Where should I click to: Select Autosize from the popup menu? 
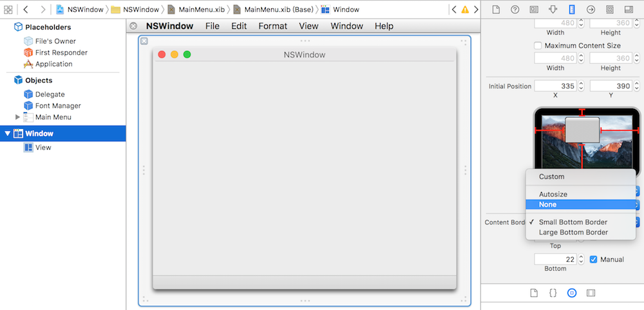click(553, 194)
